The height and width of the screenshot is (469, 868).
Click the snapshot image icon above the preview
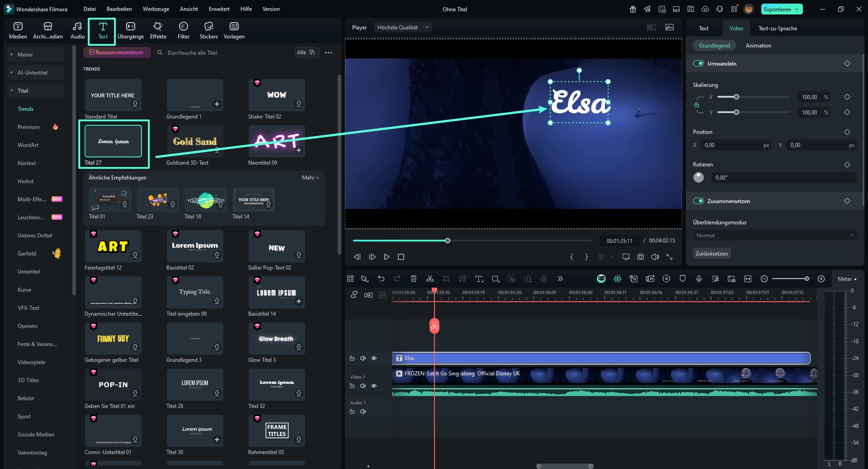670,28
